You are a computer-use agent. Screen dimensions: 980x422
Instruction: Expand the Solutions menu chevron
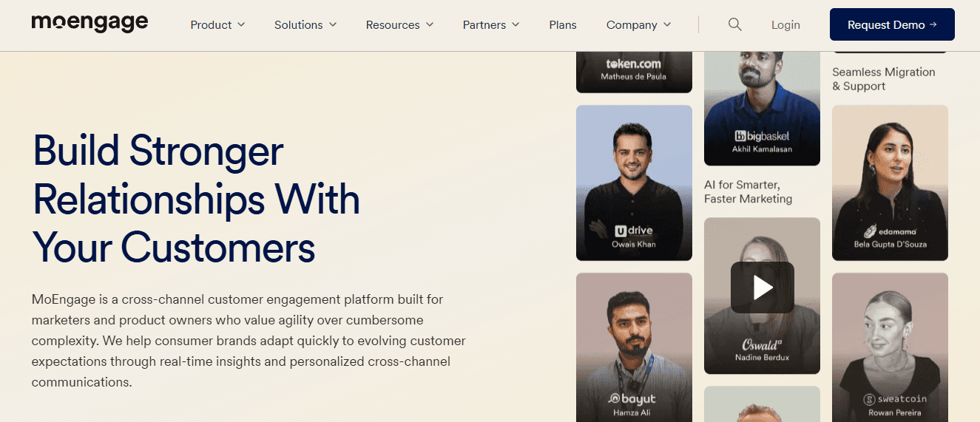pyautogui.click(x=333, y=24)
